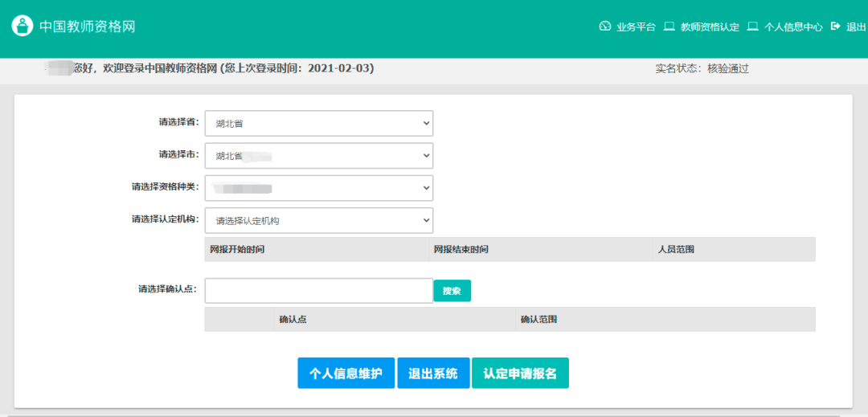Click the dashboard icon beside 业务平台
Screen dimensions: 868x417
[604, 26]
